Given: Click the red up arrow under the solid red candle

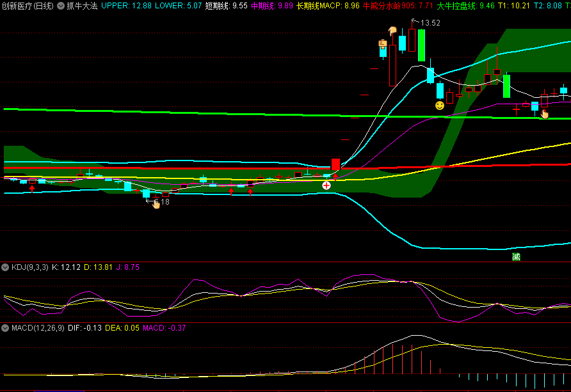Looking at the screenshot, I should tap(335, 176).
